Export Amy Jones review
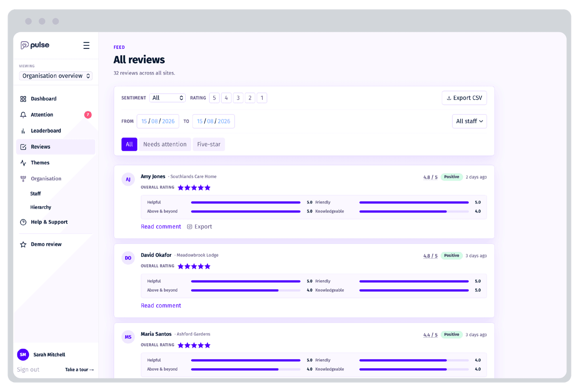The image size is (579, 392). point(199,227)
